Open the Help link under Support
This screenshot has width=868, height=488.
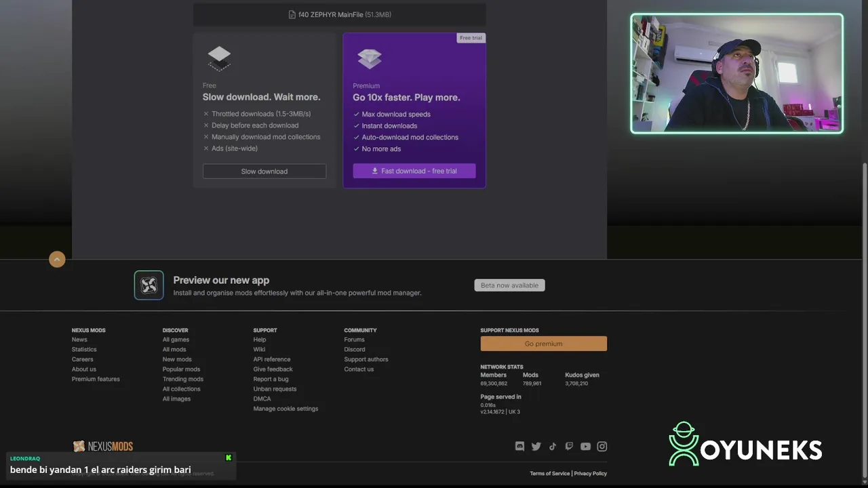pyautogui.click(x=260, y=340)
